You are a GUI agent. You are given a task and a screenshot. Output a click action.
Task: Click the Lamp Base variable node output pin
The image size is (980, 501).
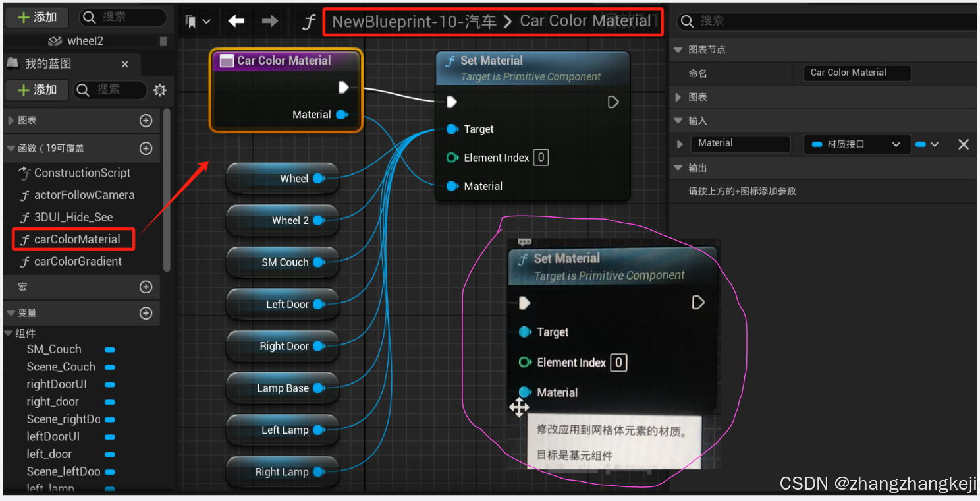319,388
